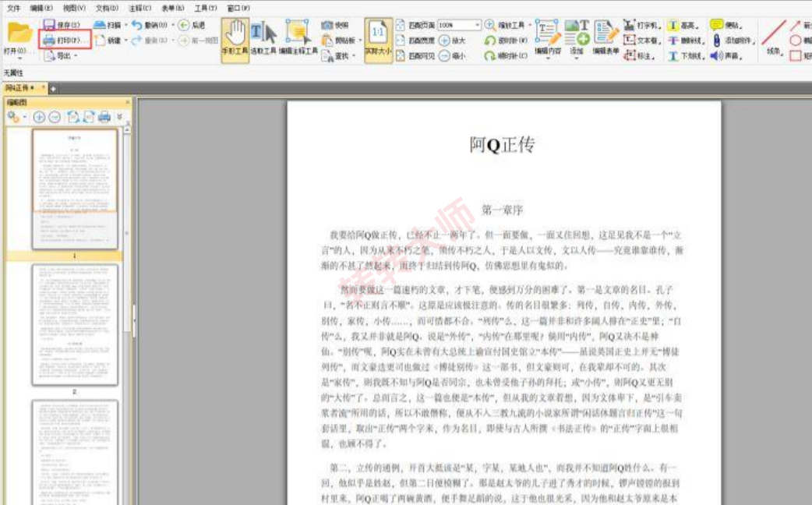This screenshot has width=812, height=505.
Task: Click the 打印 print button in toolbar
Action: pyautogui.click(x=65, y=40)
